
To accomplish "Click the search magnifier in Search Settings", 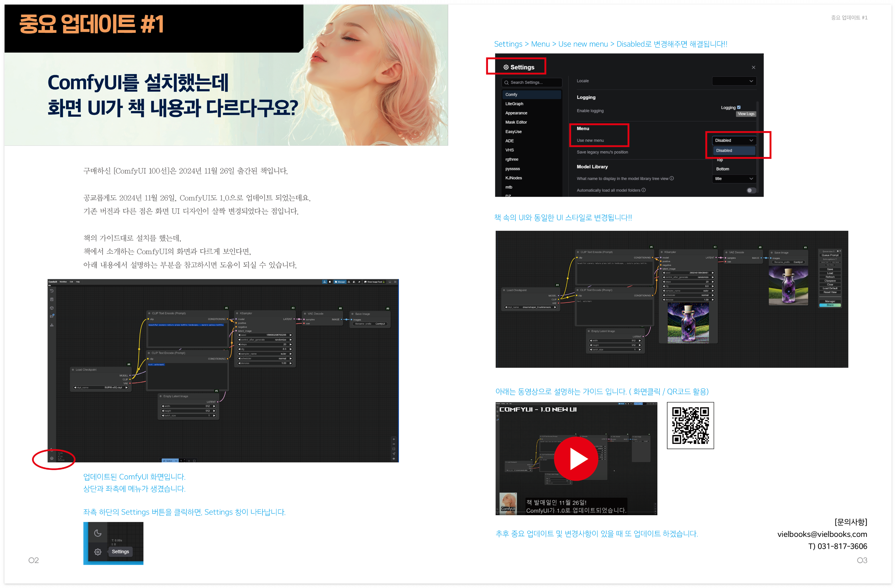I will (x=507, y=82).
